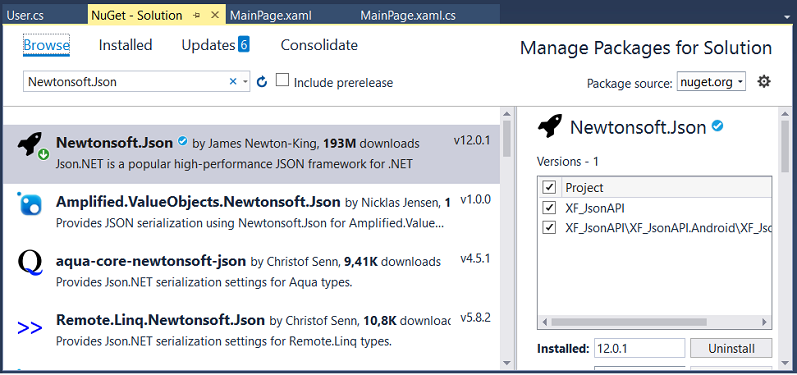The image size is (797, 375).
Task: Click the Installed version field 12.0.1
Action: 639,349
